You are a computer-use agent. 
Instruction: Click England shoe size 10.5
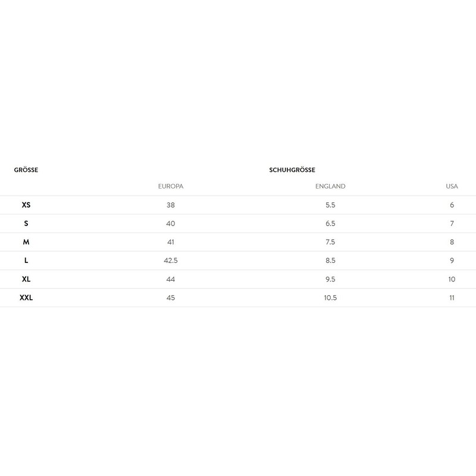pos(330,297)
